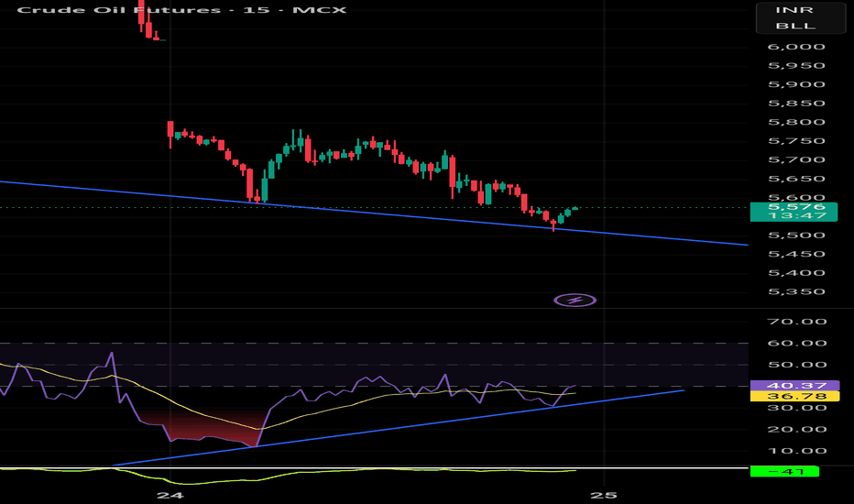Select the current price label 5,576

(x=794, y=211)
